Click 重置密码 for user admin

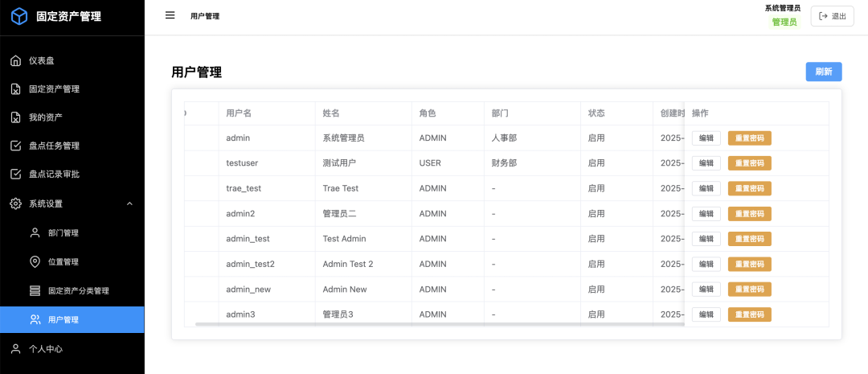750,138
